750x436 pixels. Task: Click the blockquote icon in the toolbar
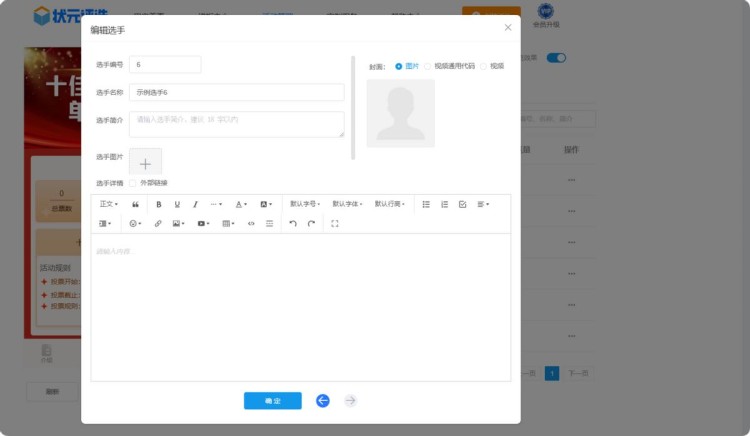coord(135,204)
